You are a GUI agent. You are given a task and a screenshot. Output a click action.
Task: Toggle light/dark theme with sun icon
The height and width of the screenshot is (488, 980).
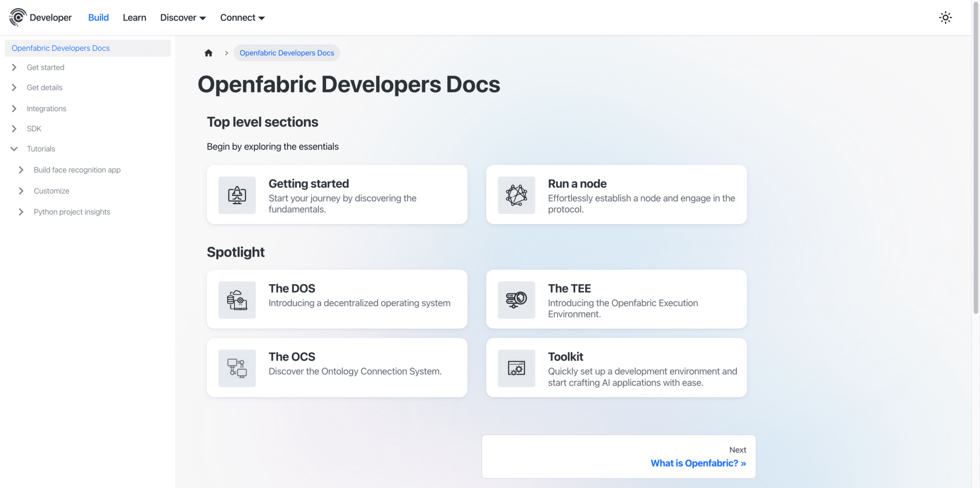coord(945,17)
